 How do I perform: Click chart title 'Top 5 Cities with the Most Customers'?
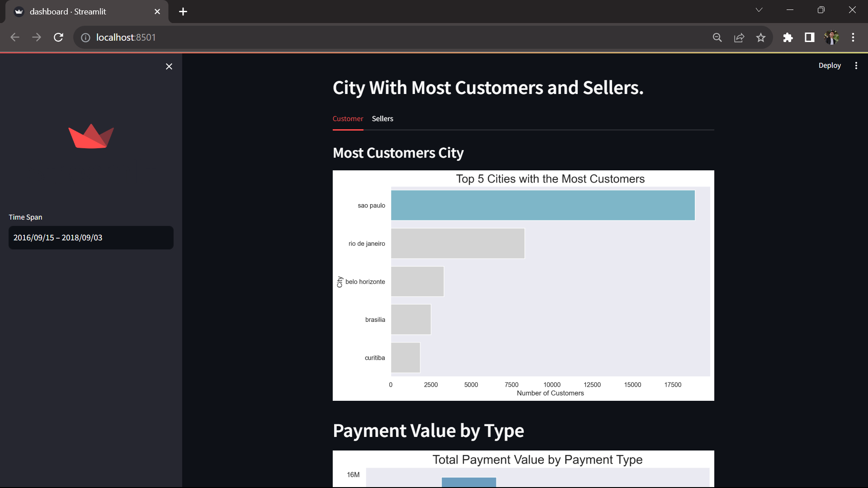tap(550, 179)
